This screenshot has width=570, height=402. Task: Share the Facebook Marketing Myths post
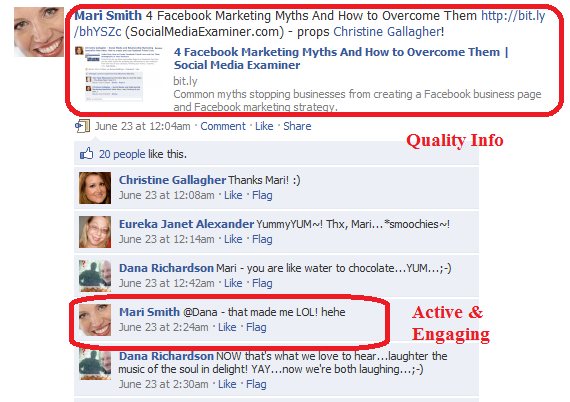click(297, 126)
